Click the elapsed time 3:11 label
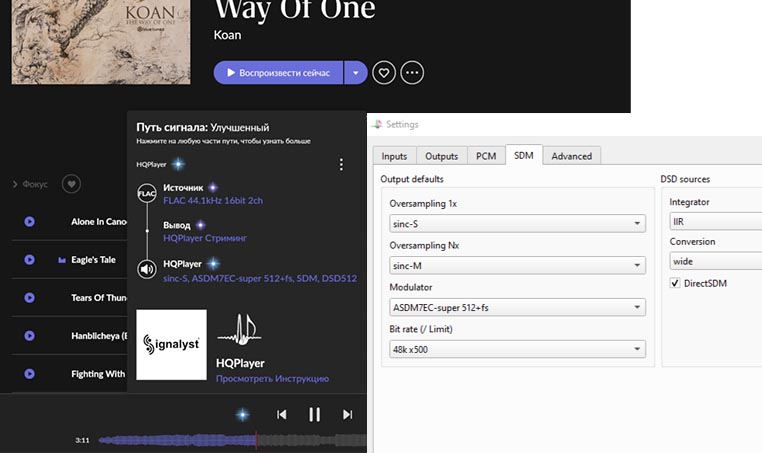The image size is (762, 453). point(82,440)
